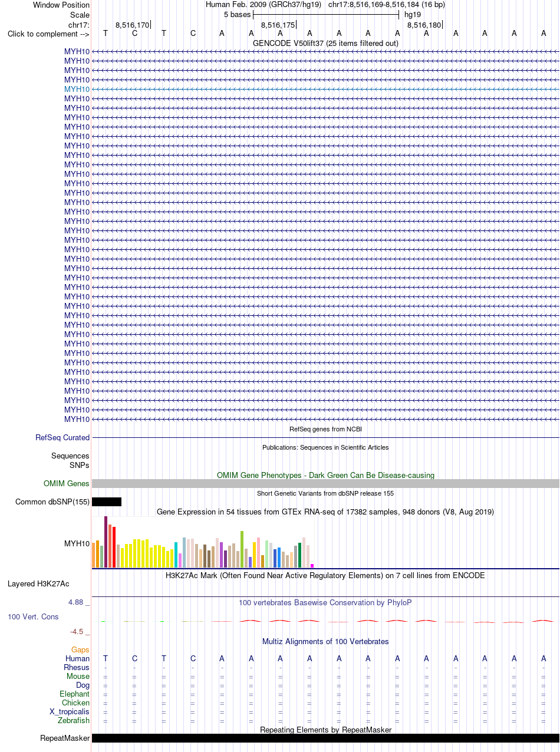Open Repeating Elements by RepeatMasker title
The width and height of the screenshot is (560, 752).
[325, 730]
